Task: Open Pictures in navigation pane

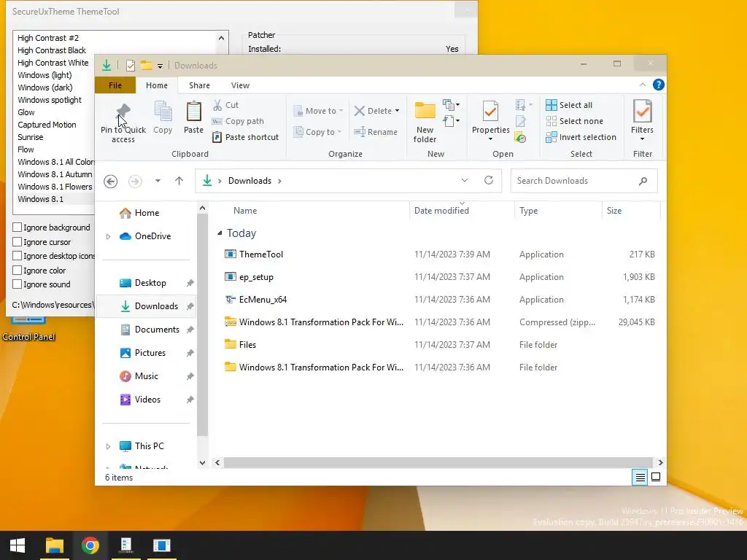Action: 150,353
